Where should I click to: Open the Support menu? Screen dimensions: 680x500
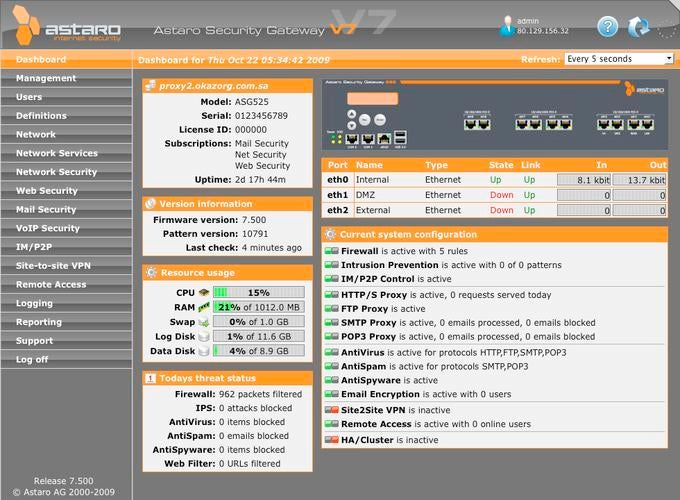(66, 340)
